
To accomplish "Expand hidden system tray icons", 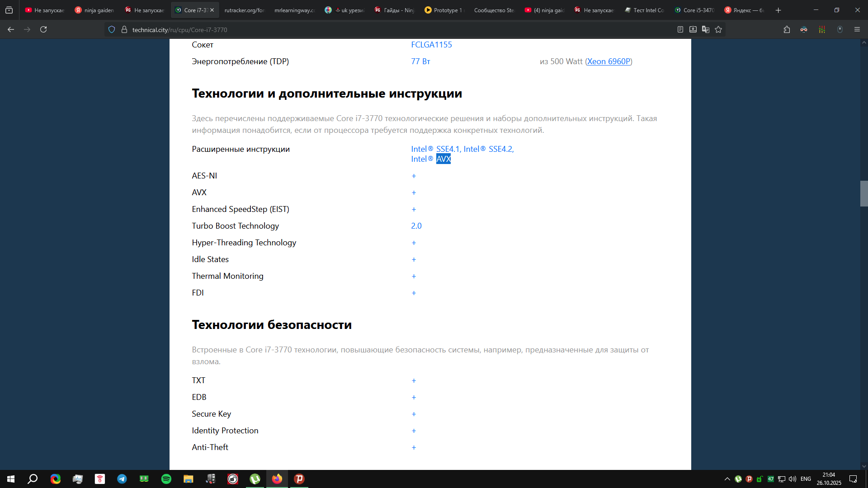I will pos(727,479).
